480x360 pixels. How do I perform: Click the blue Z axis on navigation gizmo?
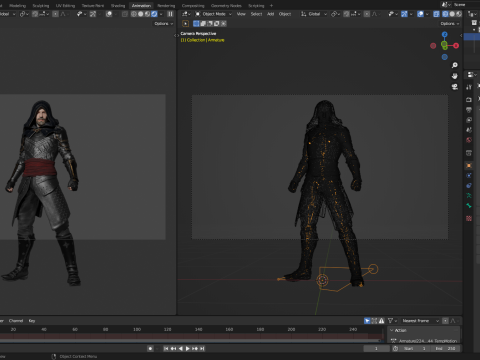444,34
